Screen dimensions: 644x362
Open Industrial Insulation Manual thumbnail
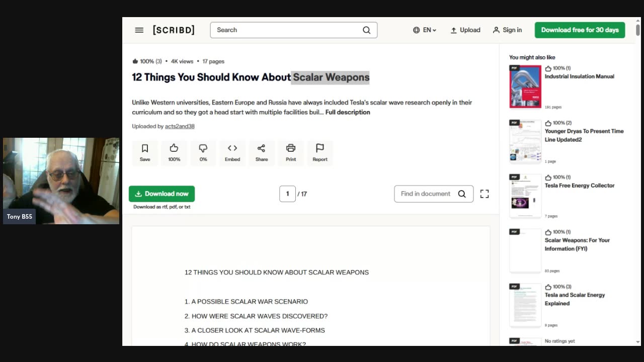click(x=525, y=86)
